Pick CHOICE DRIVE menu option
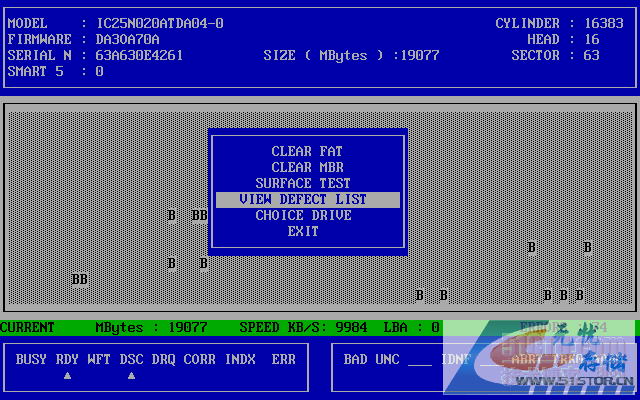This screenshot has height=400, width=640. (x=303, y=215)
